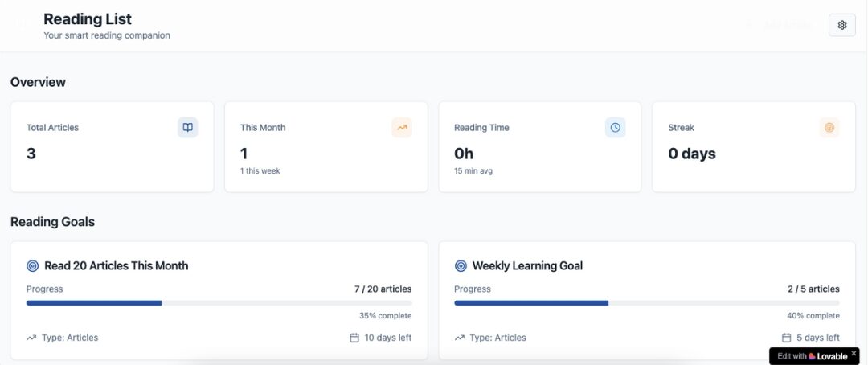Click the Weekly Learning Goal progress bar
The height and width of the screenshot is (365, 868).
pyautogui.click(x=647, y=303)
